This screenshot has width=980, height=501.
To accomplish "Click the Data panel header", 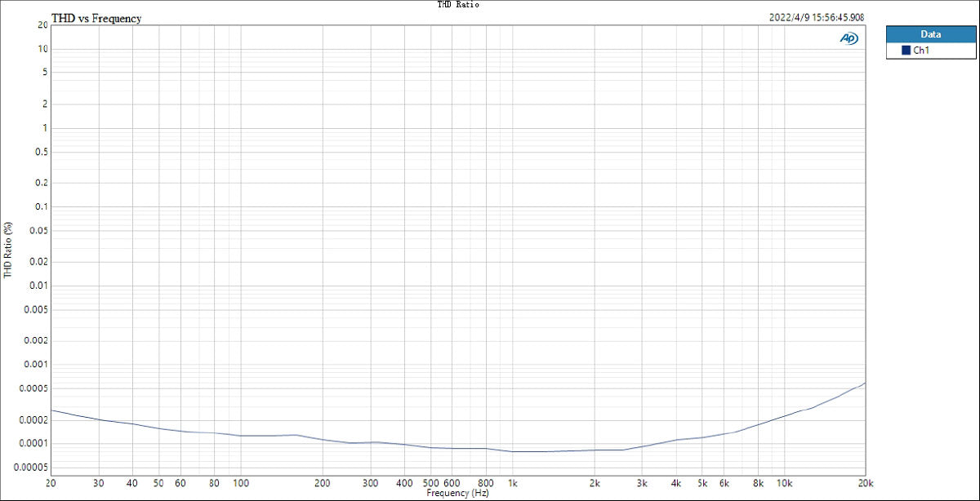I will coord(930,34).
